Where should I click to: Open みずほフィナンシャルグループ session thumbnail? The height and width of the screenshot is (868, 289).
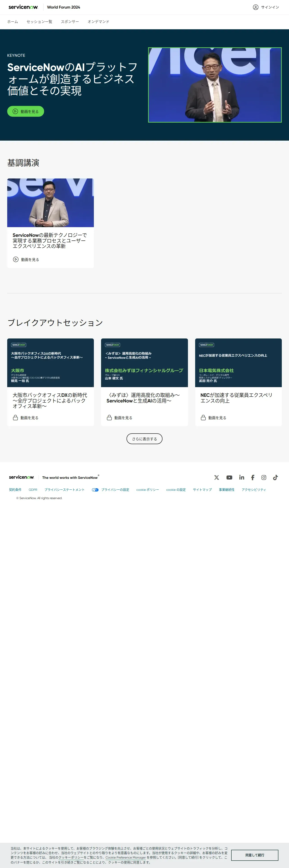coord(144,363)
